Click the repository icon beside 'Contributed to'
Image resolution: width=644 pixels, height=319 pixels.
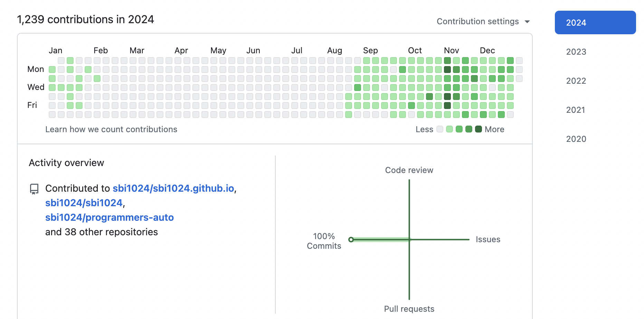(x=34, y=189)
